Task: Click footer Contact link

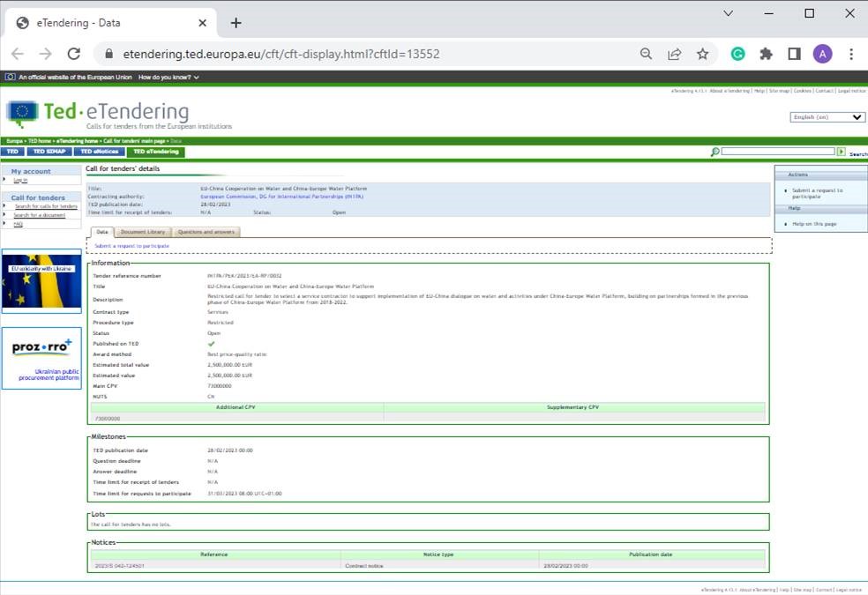Action: pos(824,590)
